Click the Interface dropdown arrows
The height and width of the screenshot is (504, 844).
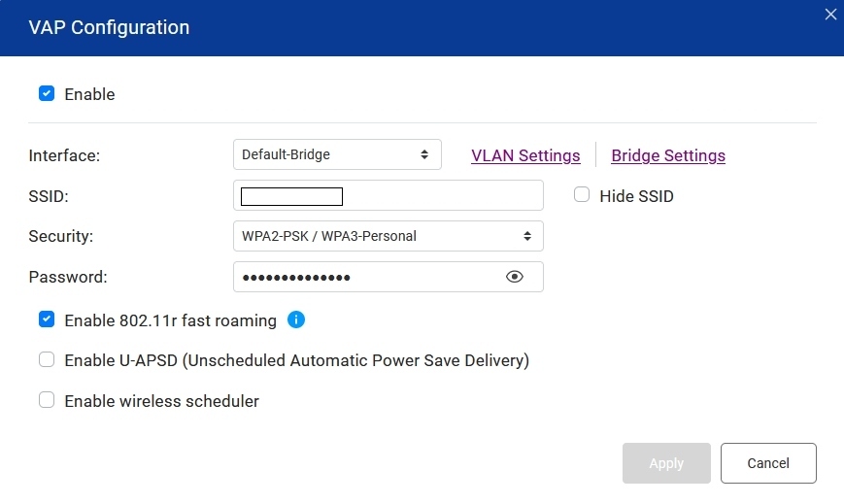424,154
